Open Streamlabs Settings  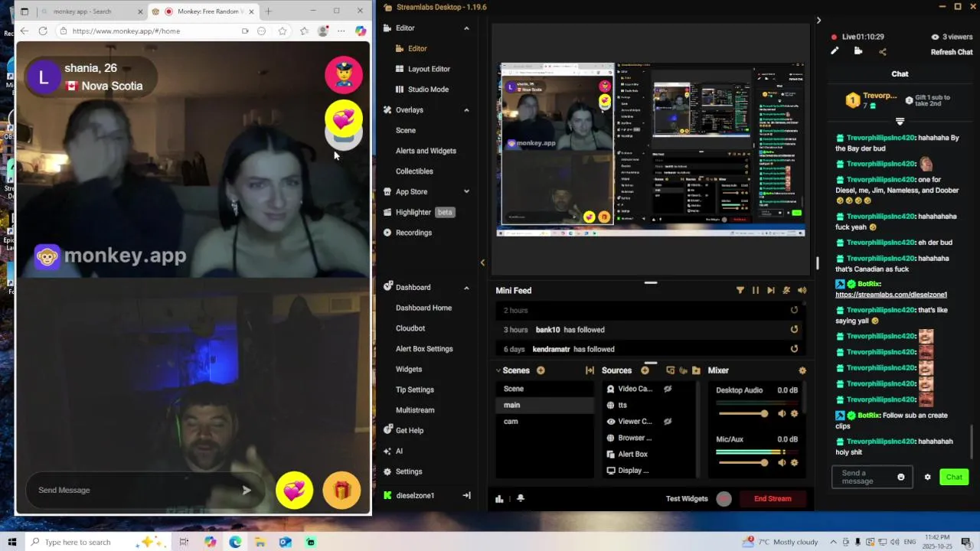pos(409,471)
